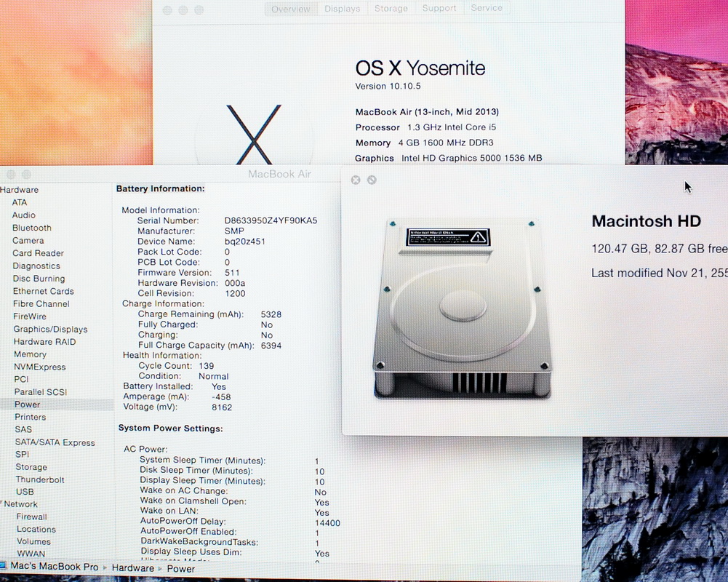
Task: Click the Voltage value 8162
Action: (222, 407)
